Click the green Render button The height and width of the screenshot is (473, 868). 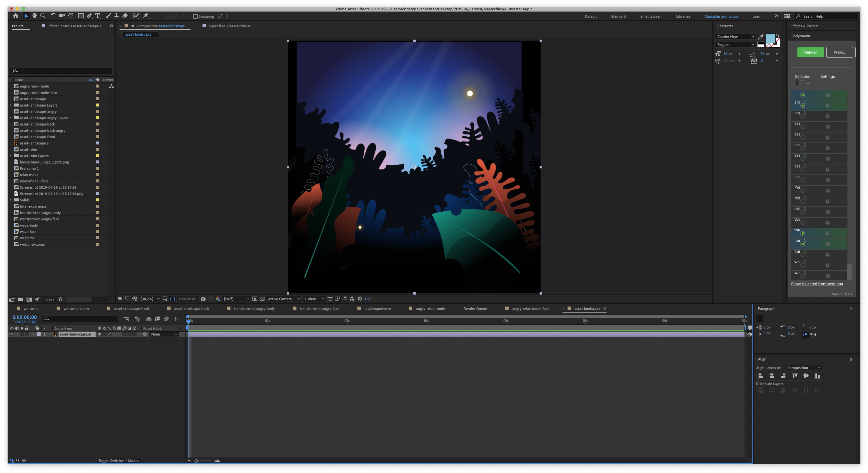pos(810,52)
